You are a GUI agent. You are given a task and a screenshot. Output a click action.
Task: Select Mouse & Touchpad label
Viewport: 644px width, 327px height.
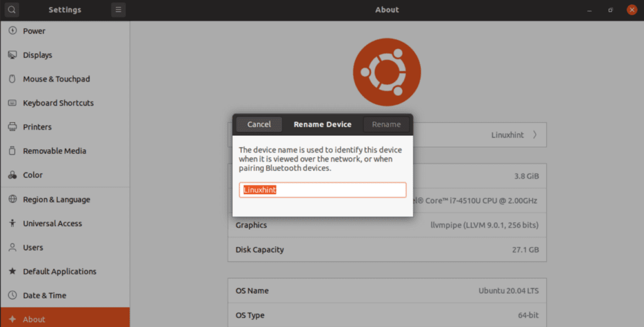tap(56, 79)
